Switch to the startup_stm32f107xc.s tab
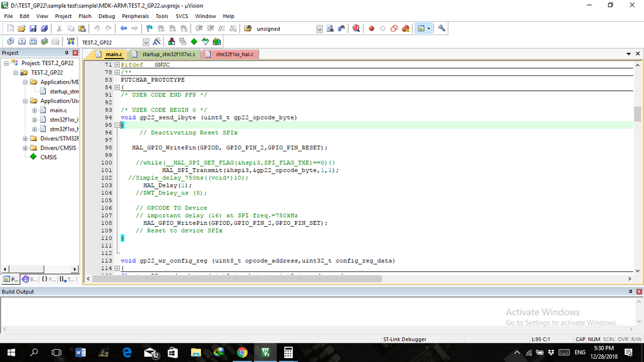This screenshot has height=362, width=644. click(x=165, y=54)
